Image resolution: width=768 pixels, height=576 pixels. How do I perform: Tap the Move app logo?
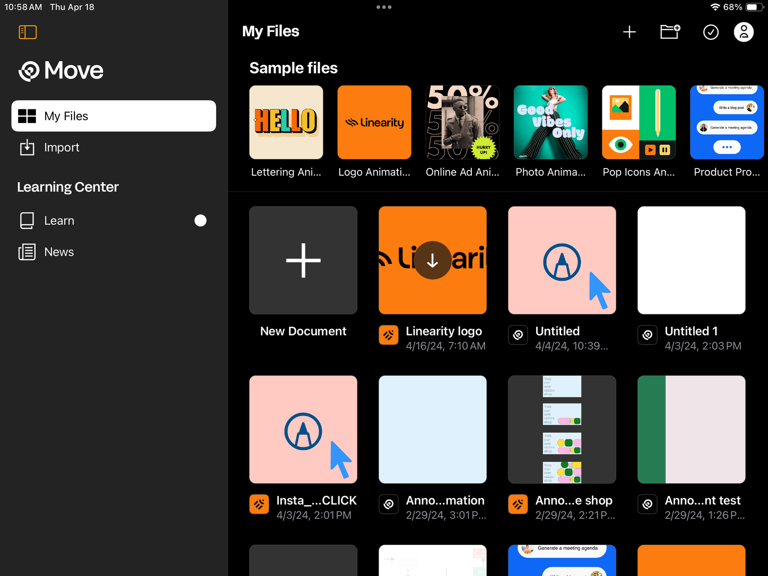tap(61, 71)
